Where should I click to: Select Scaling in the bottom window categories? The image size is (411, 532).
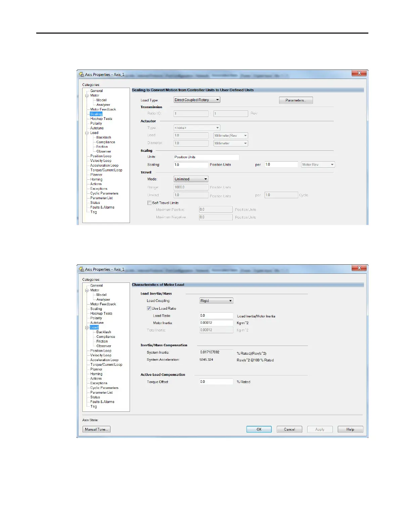tap(96, 309)
